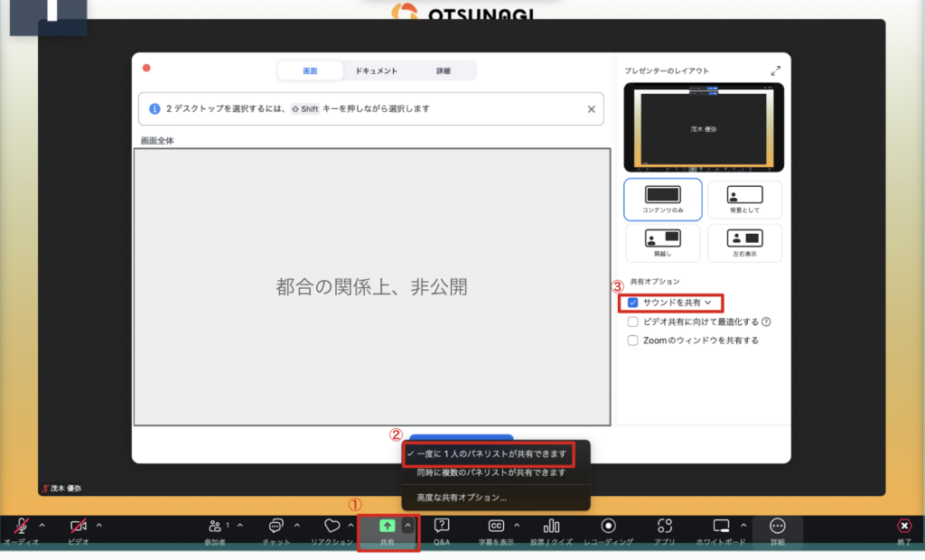
Task: Expand the audio options arrow beside microphone
Action: coord(42,525)
